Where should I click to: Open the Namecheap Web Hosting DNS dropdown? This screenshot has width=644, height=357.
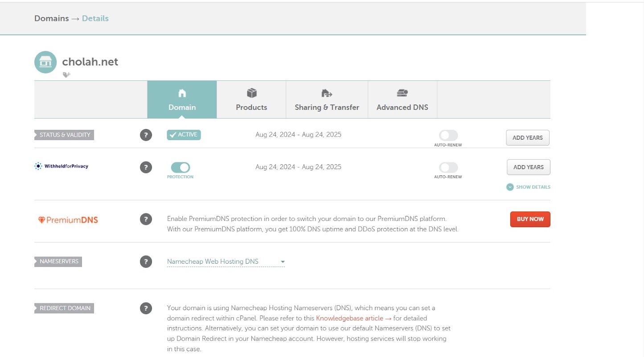coord(226,262)
